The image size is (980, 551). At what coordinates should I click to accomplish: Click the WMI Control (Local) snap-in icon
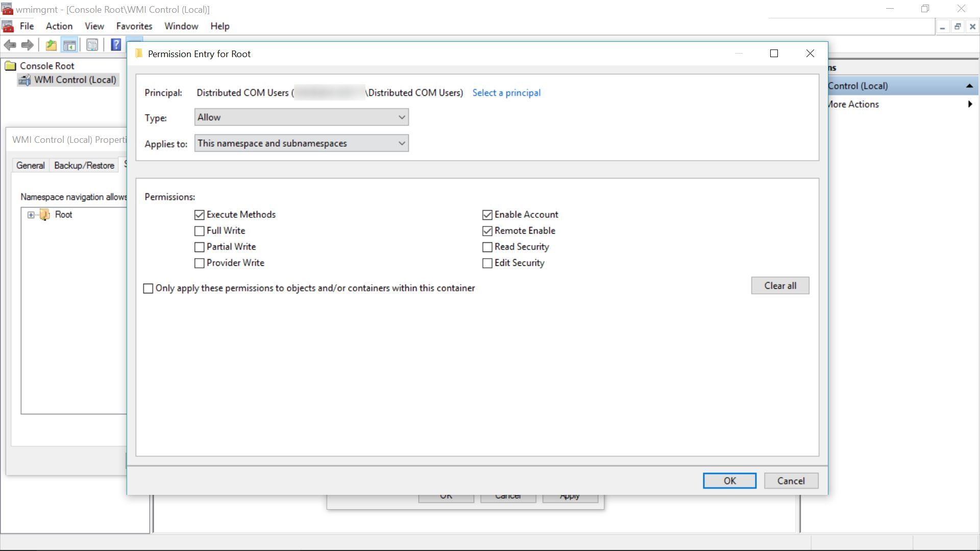point(24,80)
